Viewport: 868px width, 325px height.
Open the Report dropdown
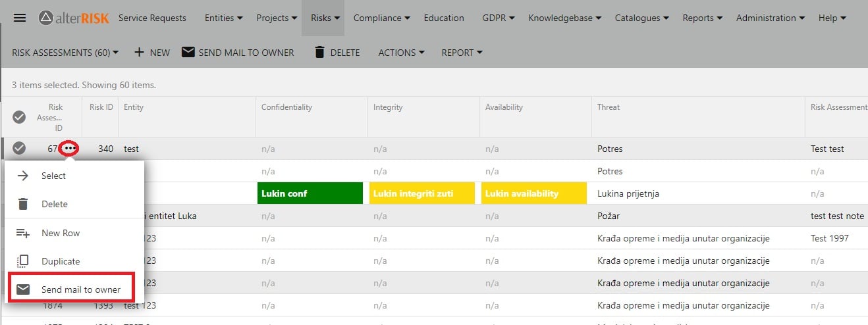462,53
